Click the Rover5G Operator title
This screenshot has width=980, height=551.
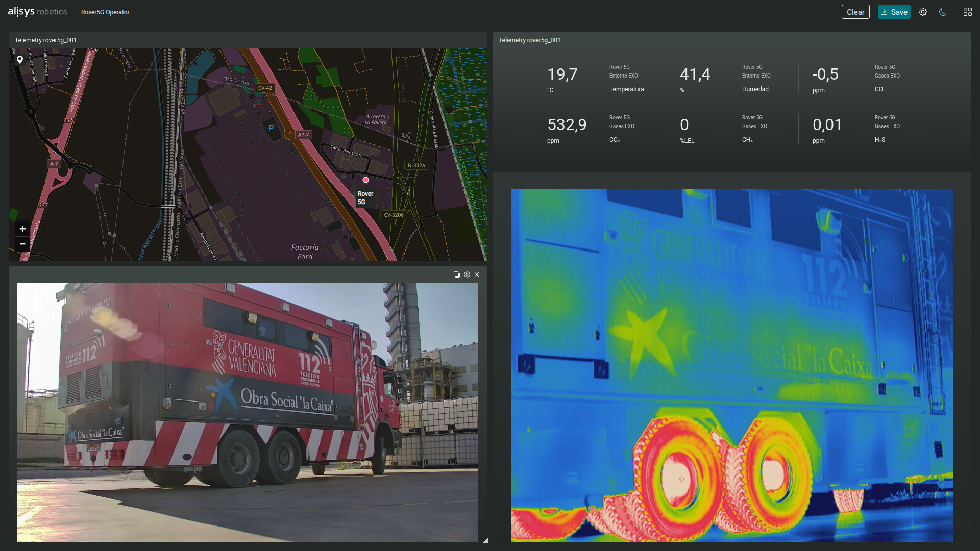(x=105, y=12)
